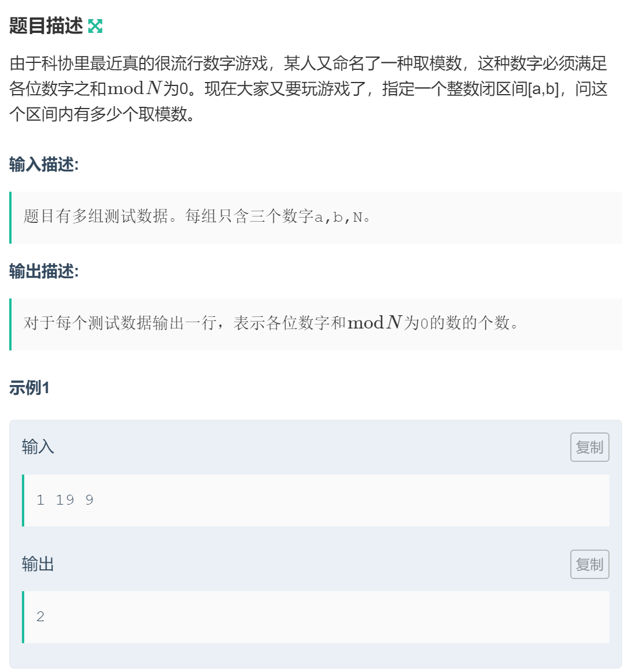Click sample output value 2
The image size is (632, 672).
(40, 617)
